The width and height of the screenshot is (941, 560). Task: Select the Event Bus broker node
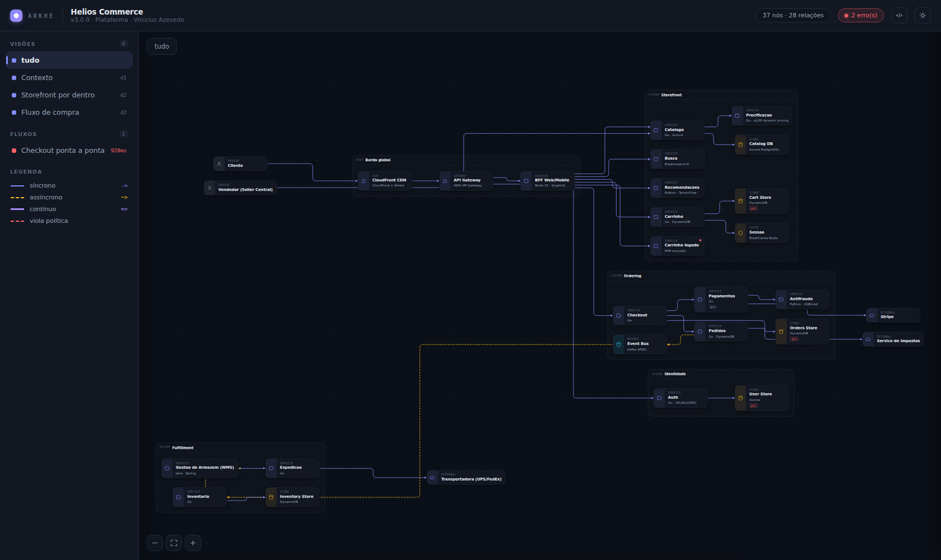(640, 345)
